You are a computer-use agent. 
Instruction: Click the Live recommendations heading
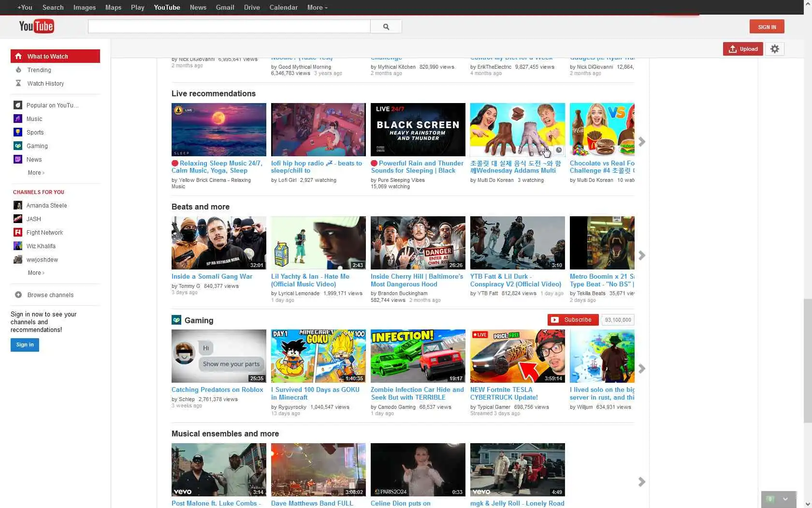point(214,93)
